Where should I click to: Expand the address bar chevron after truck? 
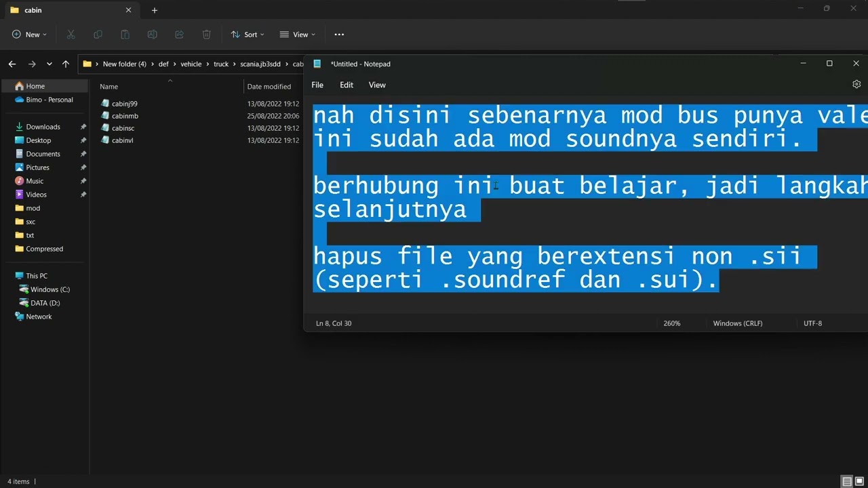(235, 64)
